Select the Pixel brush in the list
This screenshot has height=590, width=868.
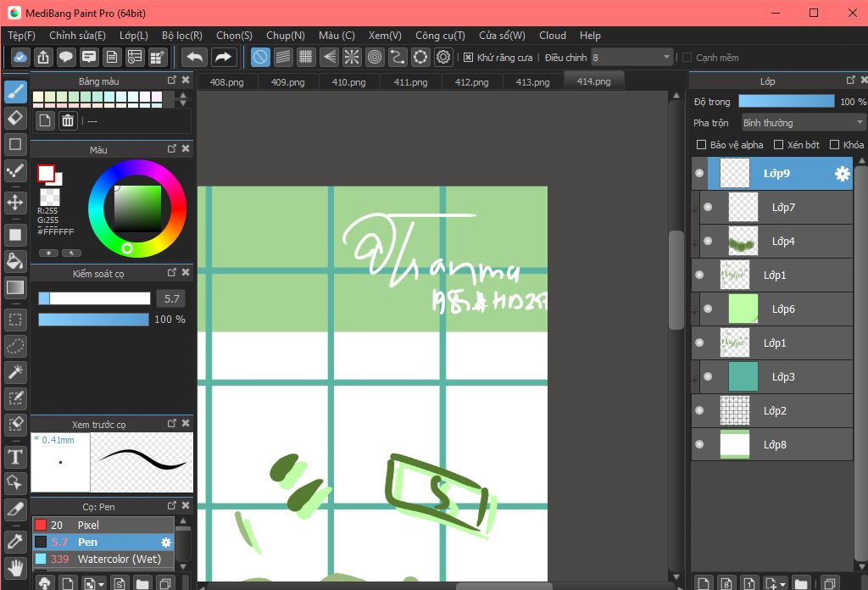103,526
